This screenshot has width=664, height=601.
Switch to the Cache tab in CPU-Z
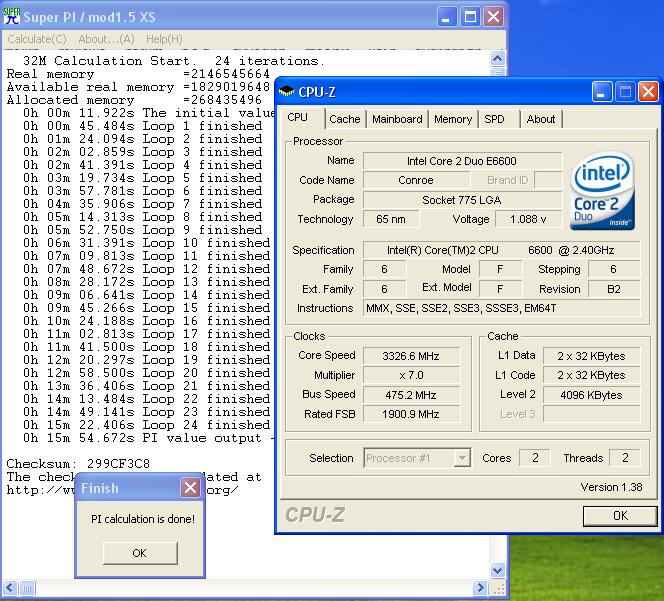345,119
